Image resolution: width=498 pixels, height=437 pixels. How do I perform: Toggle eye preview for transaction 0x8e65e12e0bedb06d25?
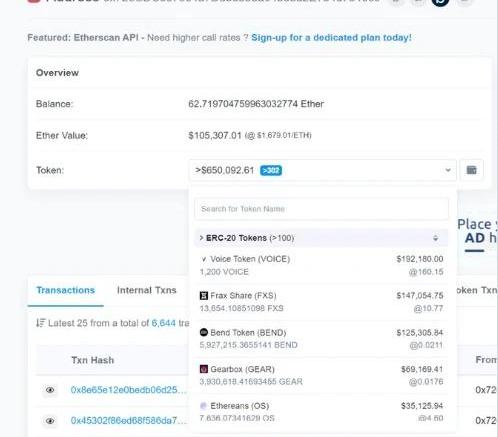tap(50, 390)
